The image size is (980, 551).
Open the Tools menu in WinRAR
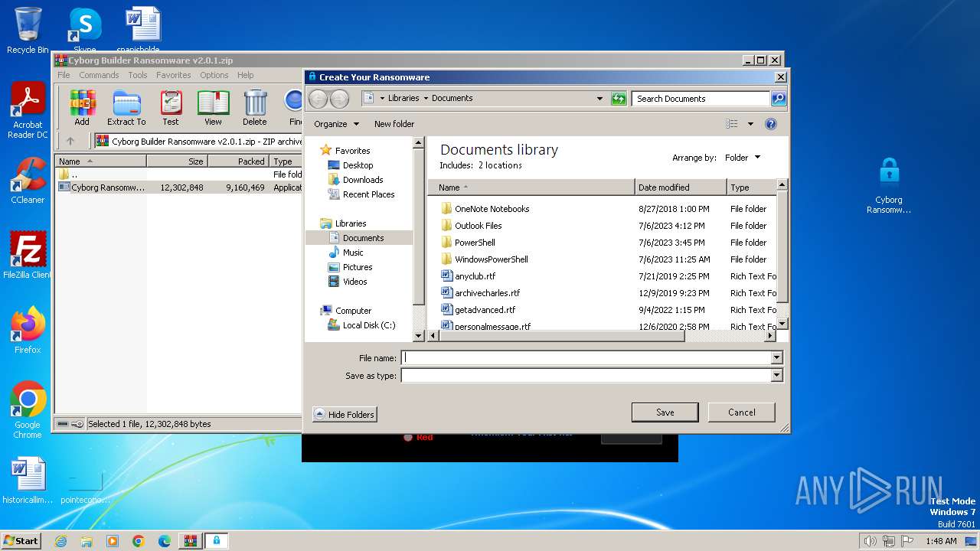pyautogui.click(x=138, y=75)
